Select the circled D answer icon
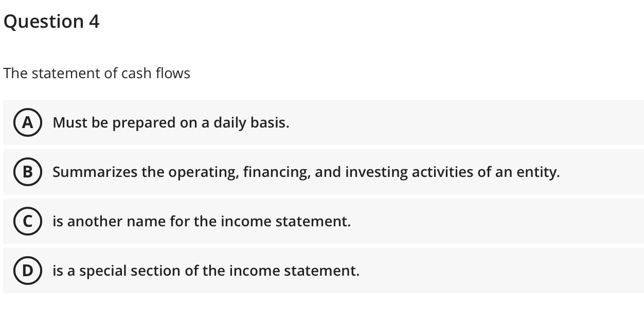 point(26,271)
